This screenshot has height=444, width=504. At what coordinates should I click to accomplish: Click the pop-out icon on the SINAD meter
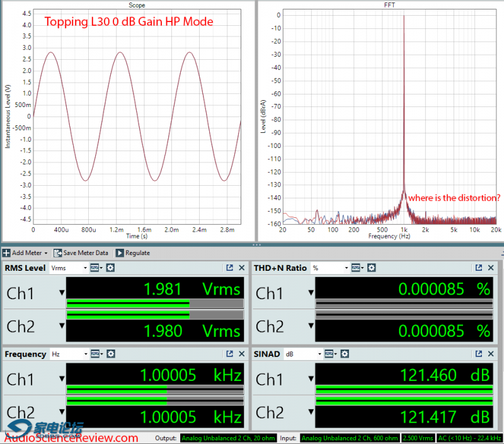click(478, 353)
